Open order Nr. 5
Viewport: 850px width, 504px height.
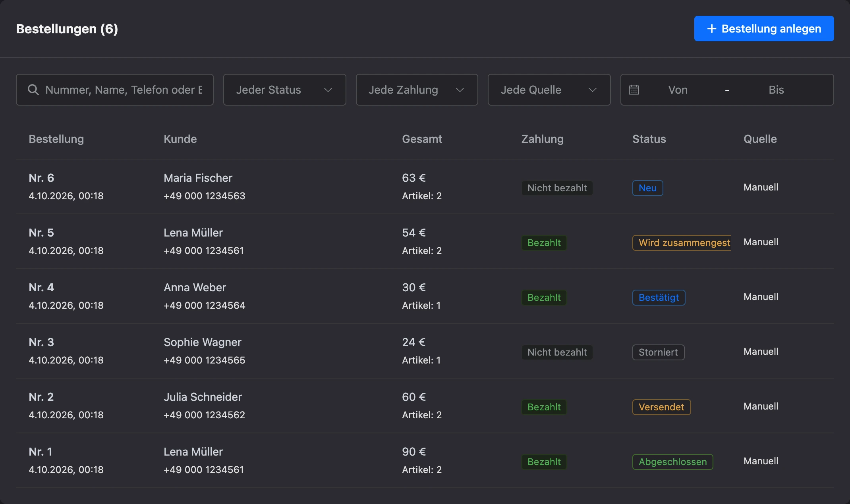pyautogui.click(x=41, y=233)
